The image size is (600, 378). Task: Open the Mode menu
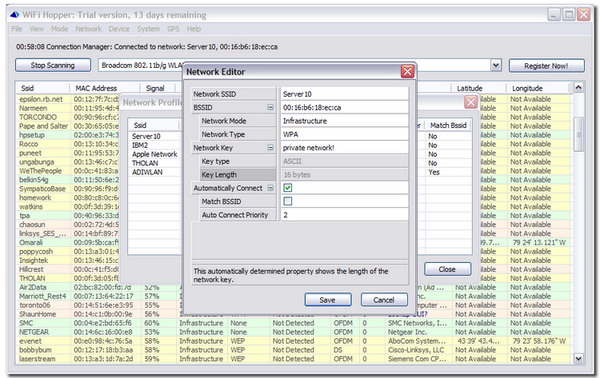pyautogui.click(x=59, y=29)
